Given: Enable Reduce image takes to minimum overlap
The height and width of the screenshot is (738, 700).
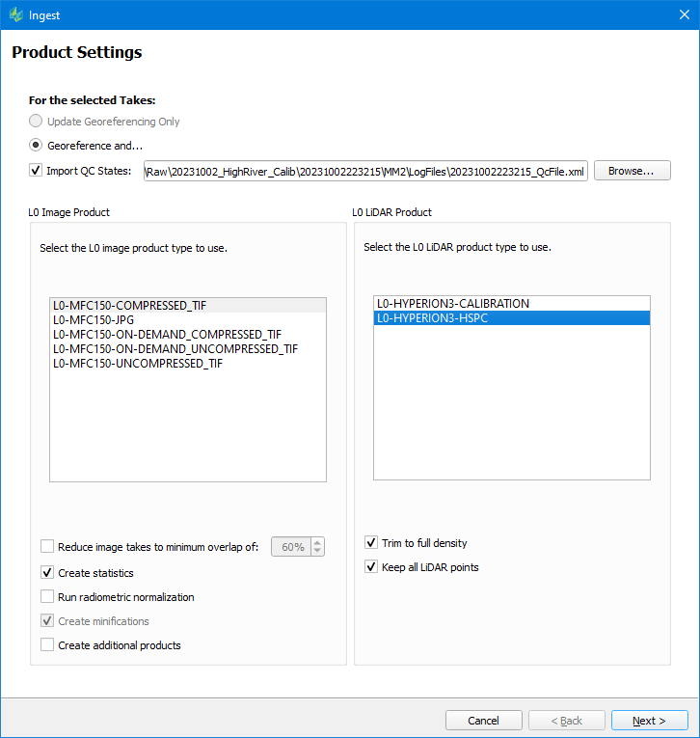Looking at the screenshot, I should click(x=47, y=547).
